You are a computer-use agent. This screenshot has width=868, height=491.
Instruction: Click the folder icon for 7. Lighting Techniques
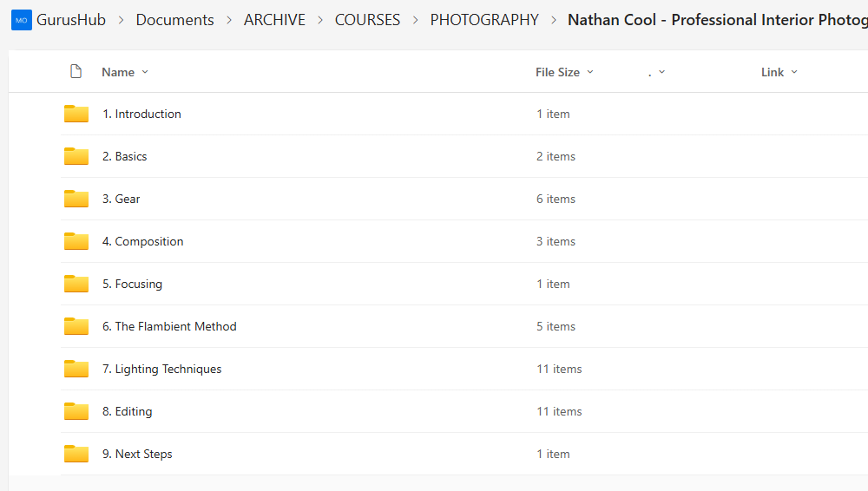tap(76, 369)
